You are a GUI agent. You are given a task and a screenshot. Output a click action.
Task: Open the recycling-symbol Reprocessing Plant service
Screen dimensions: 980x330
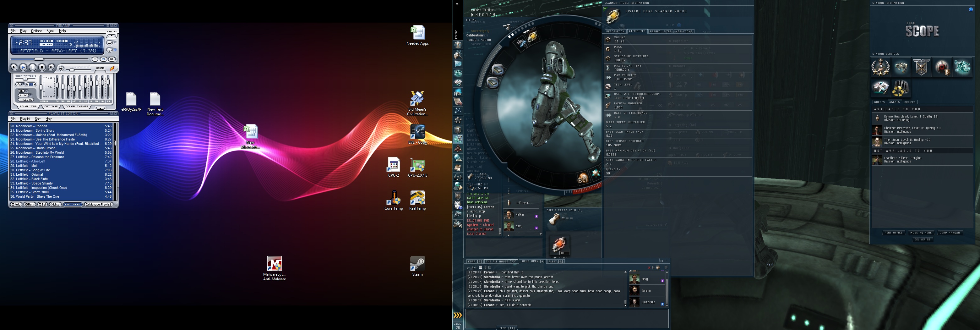point(901,88)
